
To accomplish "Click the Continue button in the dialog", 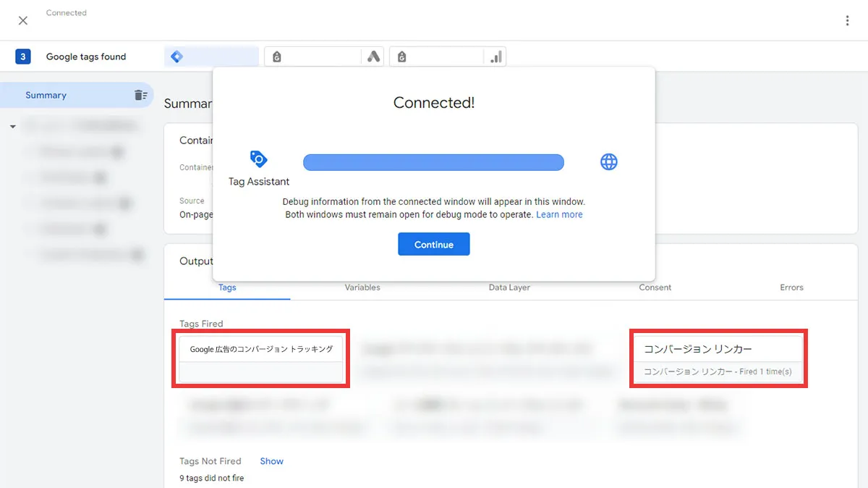I will (x=433, y=244).
